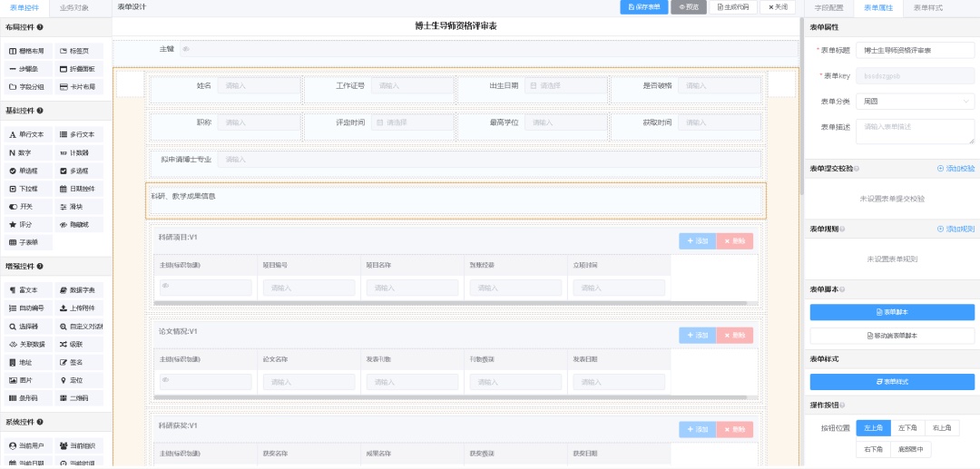Click the 添加校验 link
The height and width of the screenshot is (469, 980).
tap(955, 169)
